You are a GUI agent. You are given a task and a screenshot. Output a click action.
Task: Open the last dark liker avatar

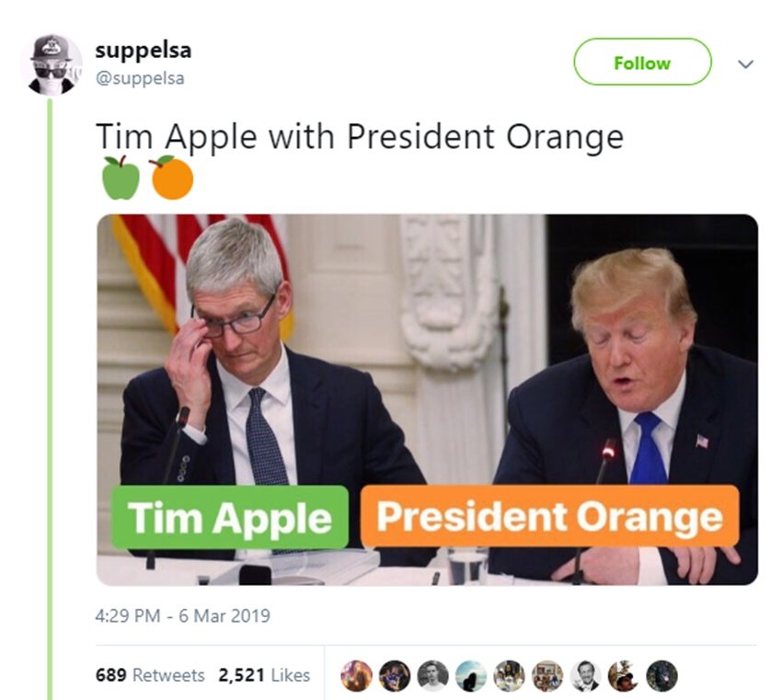(661, 675)
